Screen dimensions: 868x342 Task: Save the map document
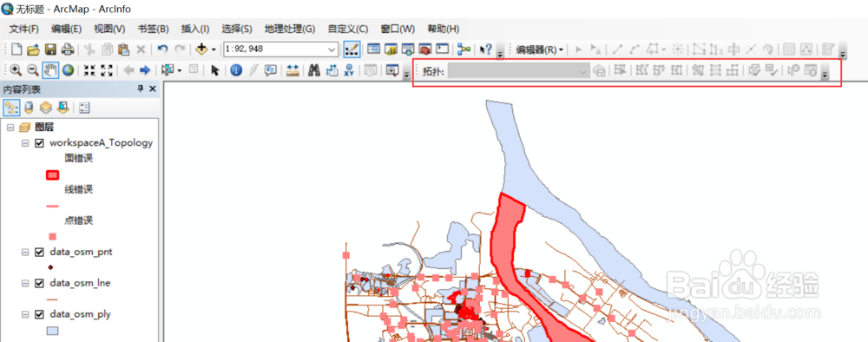point(50,49)
